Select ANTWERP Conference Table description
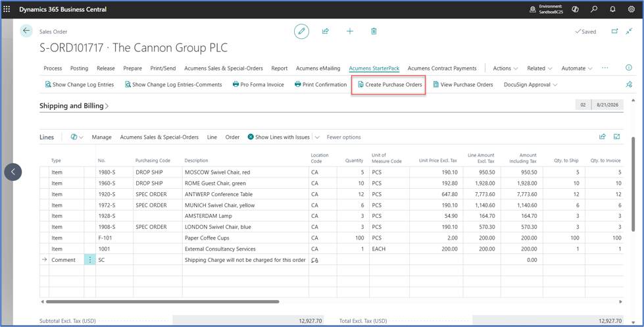The height and width of the screenshot is (327, 644). 245,194
